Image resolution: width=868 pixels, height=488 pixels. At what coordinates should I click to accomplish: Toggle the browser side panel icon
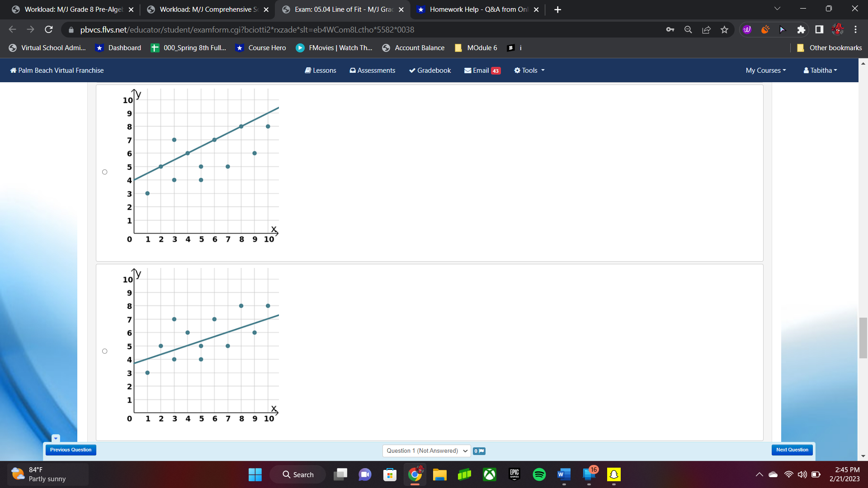click(x=819, y=30)
